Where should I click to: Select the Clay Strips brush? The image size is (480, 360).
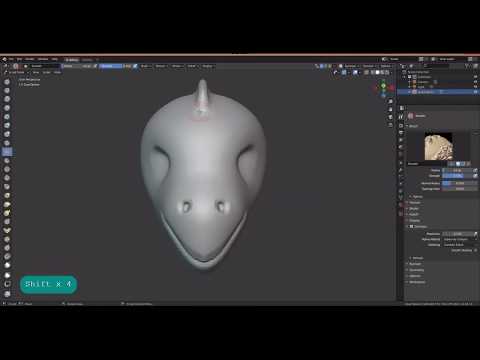tap(7, 108)
